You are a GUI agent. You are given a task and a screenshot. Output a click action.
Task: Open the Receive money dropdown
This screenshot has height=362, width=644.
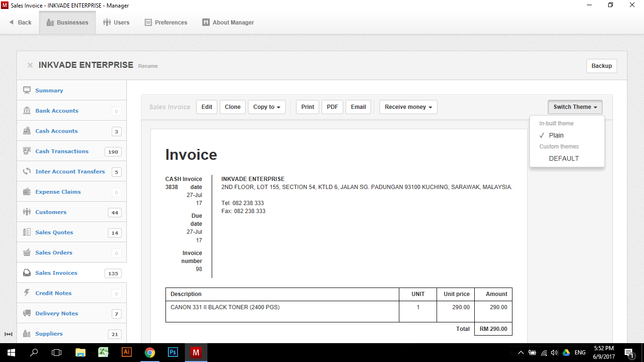click(x=408, y=107)
